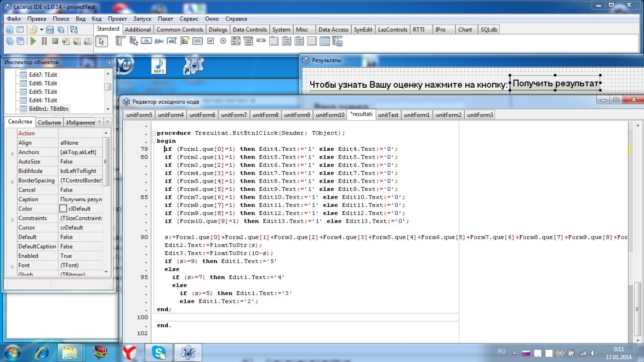Click the Save all icon
The image size is (644, 362).
point(61,30)
